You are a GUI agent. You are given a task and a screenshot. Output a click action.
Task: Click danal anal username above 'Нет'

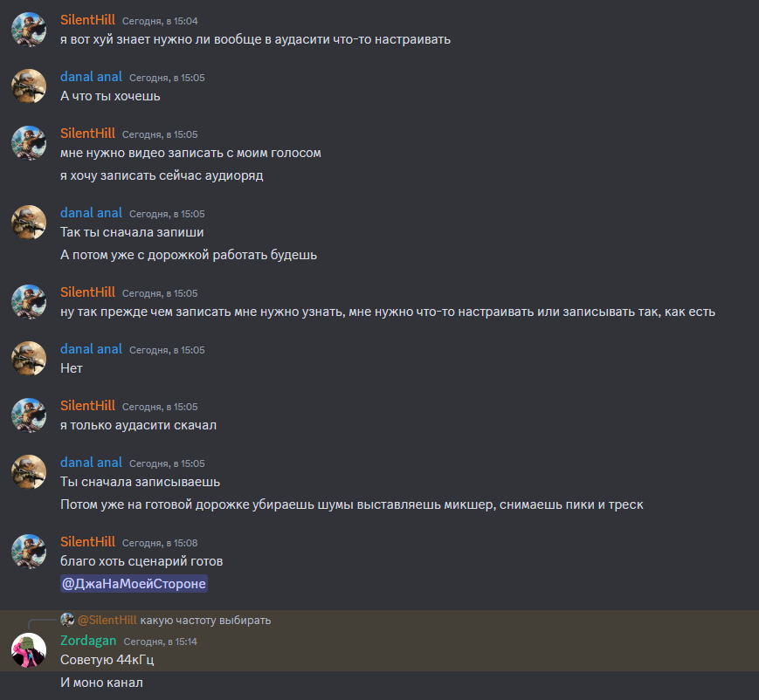91,349
